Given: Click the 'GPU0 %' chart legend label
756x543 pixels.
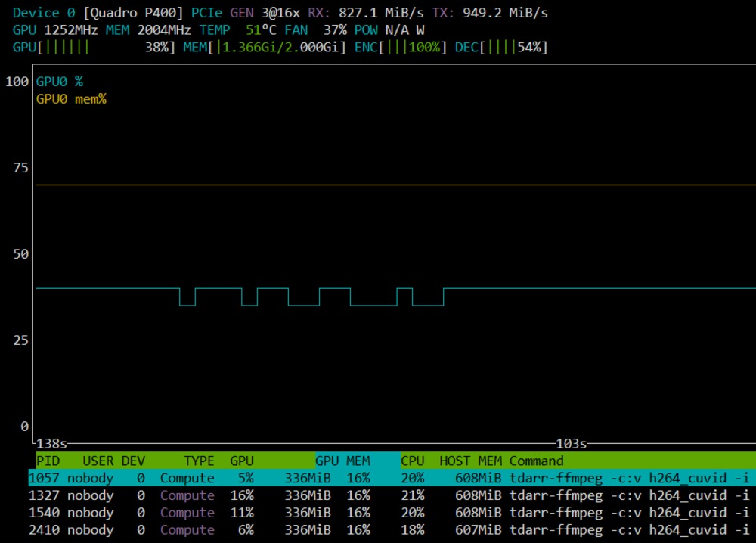Looking at the screenshot, I should 59,82.
